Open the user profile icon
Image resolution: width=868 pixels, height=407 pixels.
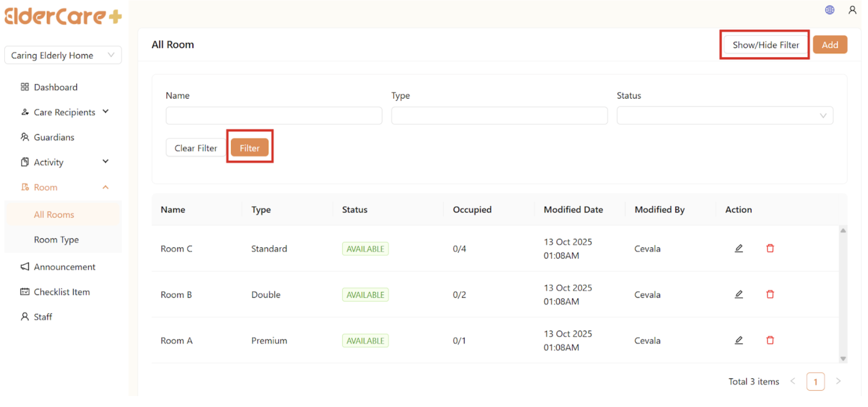point(852,10)
